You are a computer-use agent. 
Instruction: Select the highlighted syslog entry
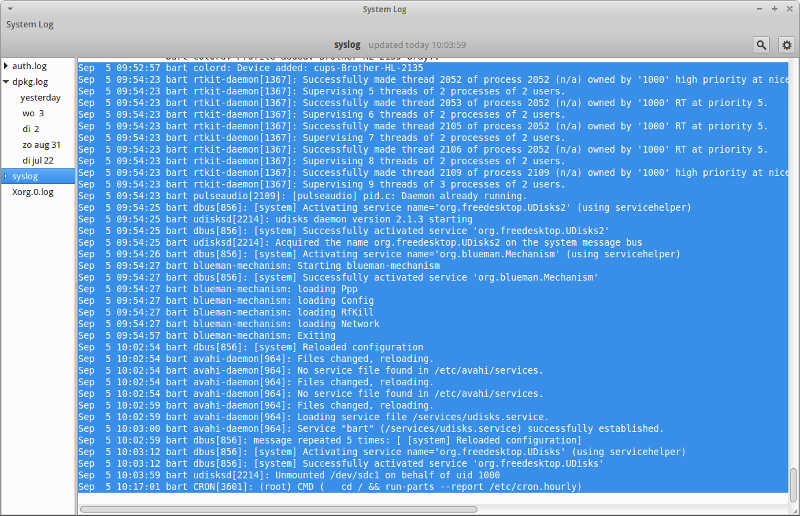[x=38, y=176]
